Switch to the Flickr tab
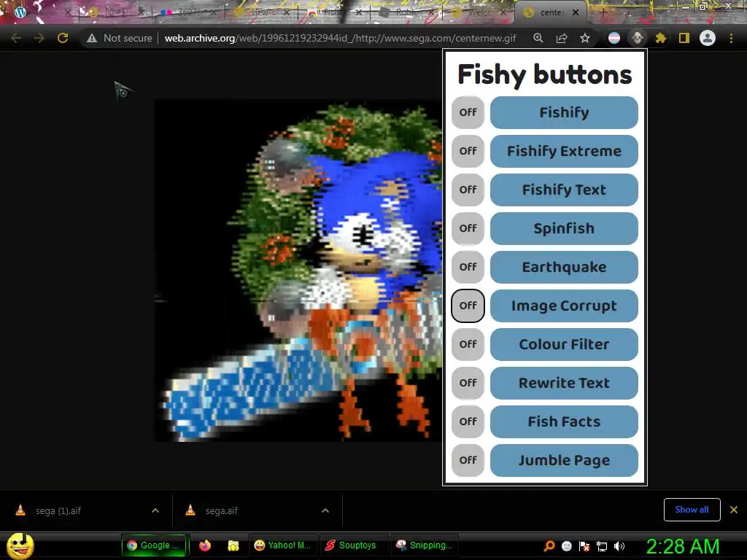Image resolution: width=747 pixels, height=560 pixels. (x=188, y=13)
